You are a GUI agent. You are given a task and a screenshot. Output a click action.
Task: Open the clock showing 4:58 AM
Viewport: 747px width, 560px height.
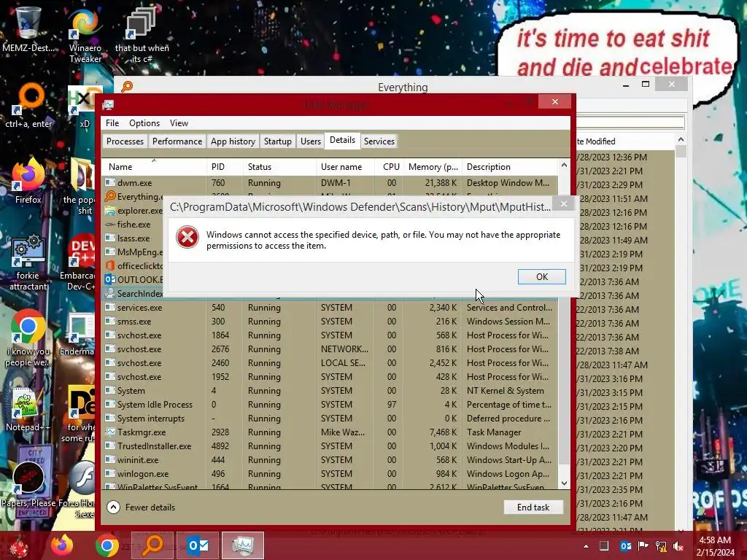pos(715,545)
